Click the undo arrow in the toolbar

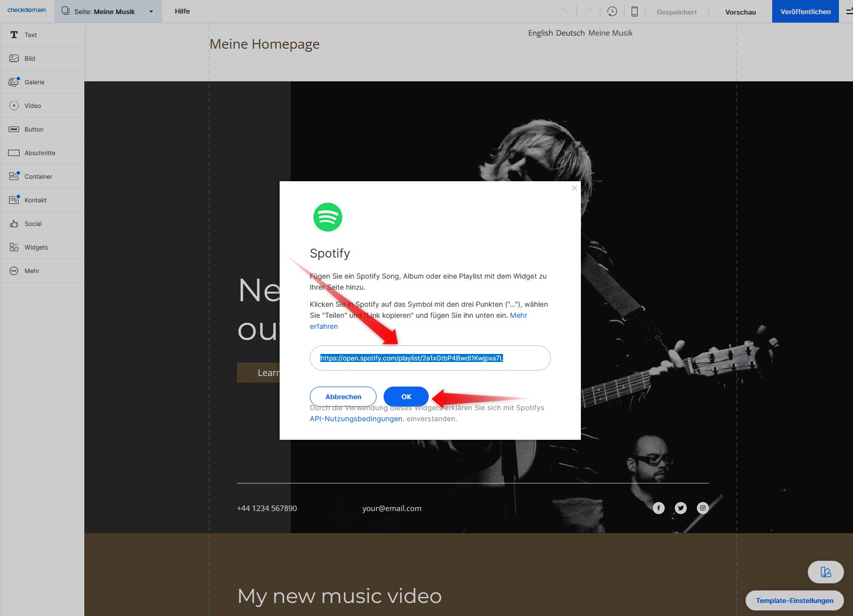pos(565,11)
